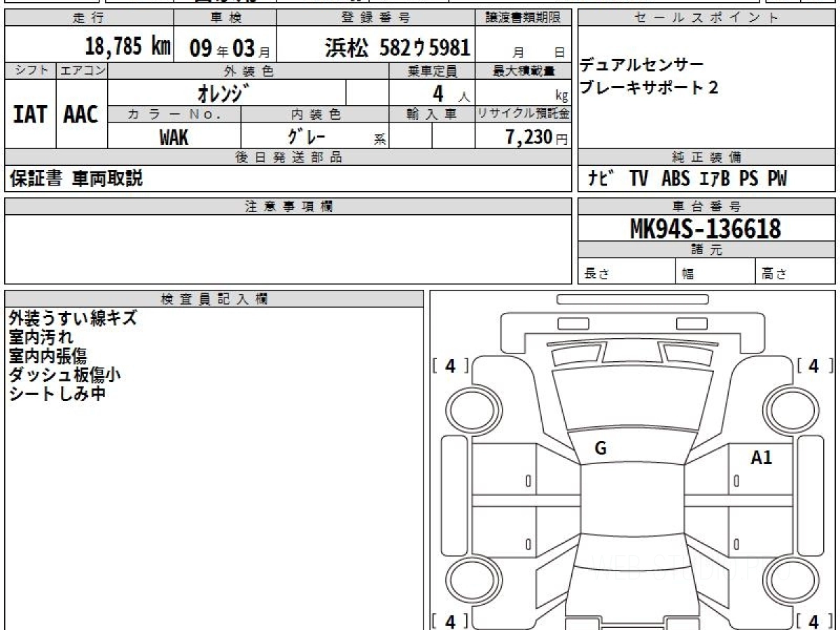Select the top-right tire rating [4]

click(813, 365)
